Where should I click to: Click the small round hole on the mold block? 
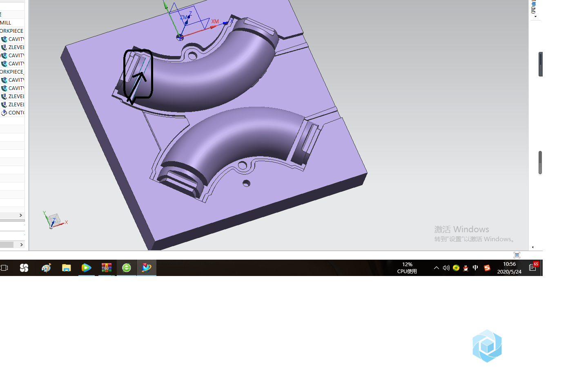coord(246,183)
